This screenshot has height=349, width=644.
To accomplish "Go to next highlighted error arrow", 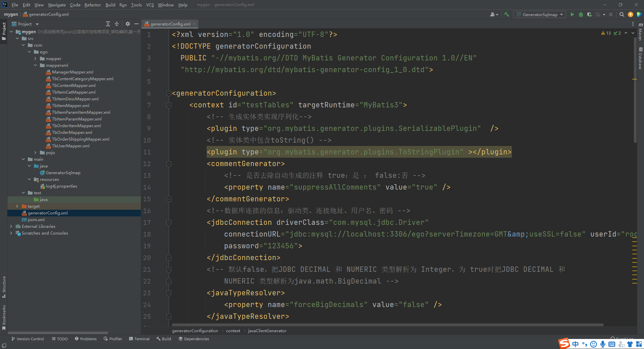I will [633, 33].
